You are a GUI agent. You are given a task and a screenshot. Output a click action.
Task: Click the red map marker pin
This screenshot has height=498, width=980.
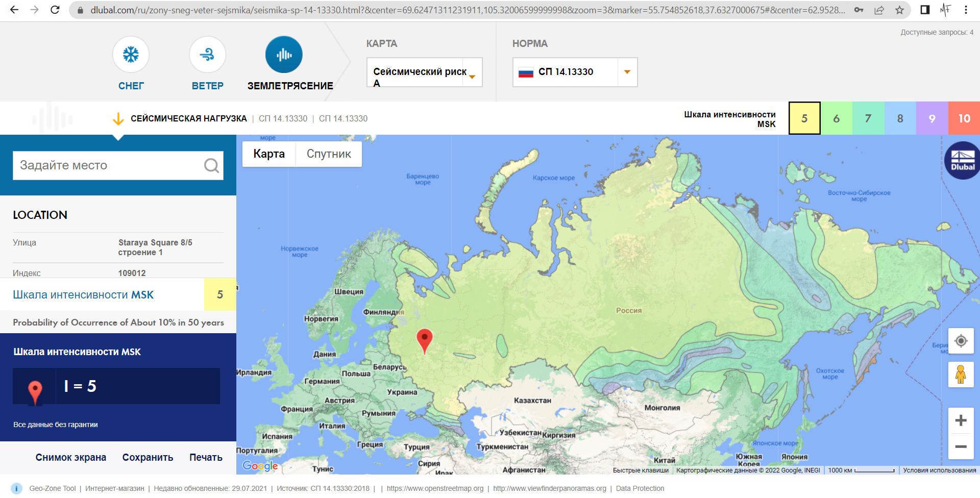click(x=425, y=341)
